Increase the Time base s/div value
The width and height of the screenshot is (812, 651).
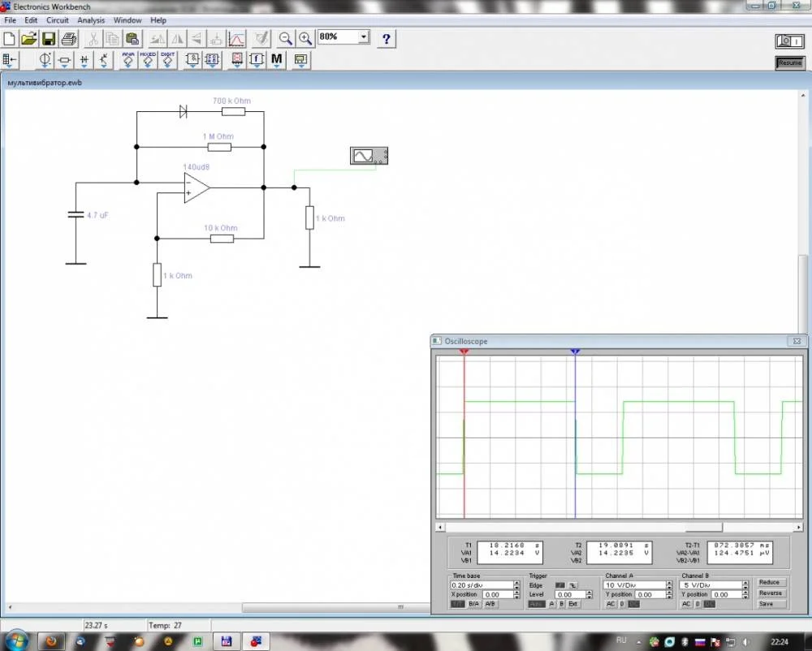pyautogui.click(x=516, y=582)
